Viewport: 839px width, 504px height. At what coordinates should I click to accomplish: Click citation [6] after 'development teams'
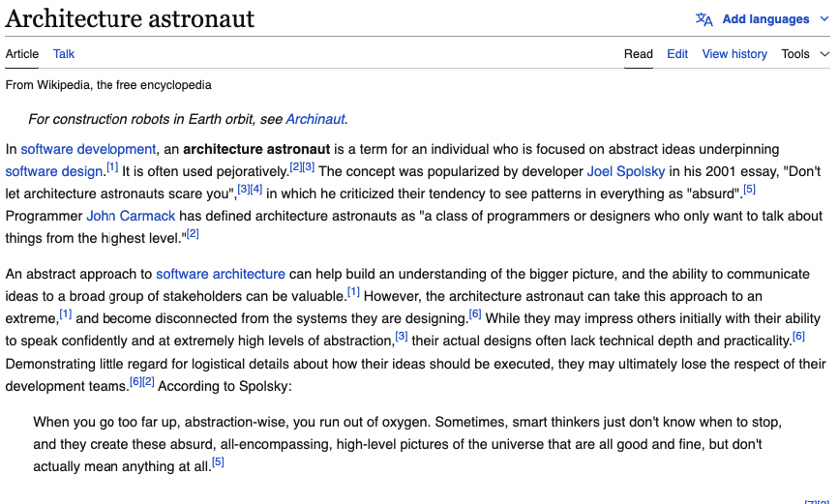[x=135, y=381]
